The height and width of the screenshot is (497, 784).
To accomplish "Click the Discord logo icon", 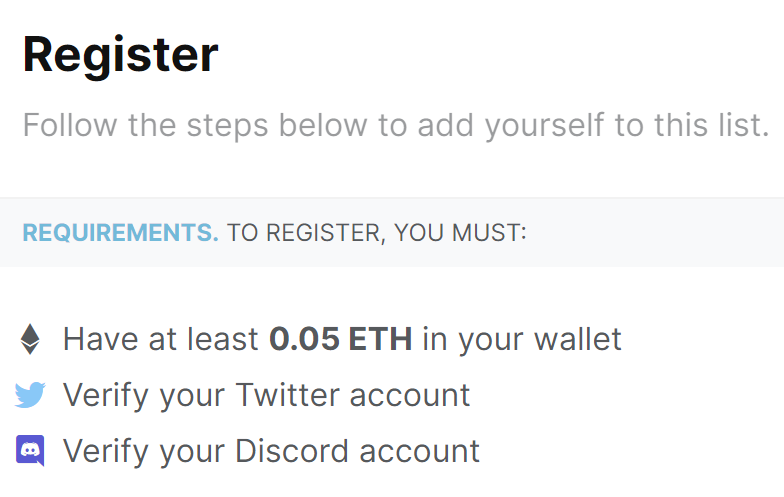I will tap(30, 450).
